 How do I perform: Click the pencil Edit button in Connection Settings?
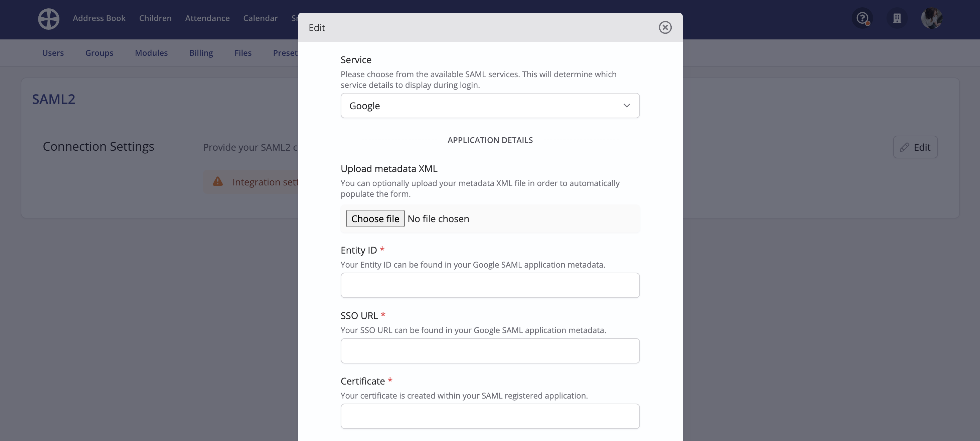pyautogui.click(x=915, y=147)
